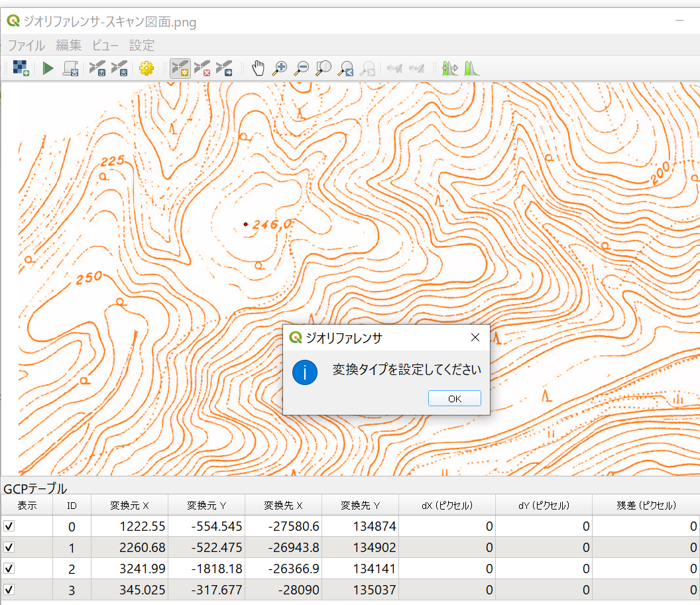
Task: Start georeferencing with the green play icon
Action: [x=48, y=68]
